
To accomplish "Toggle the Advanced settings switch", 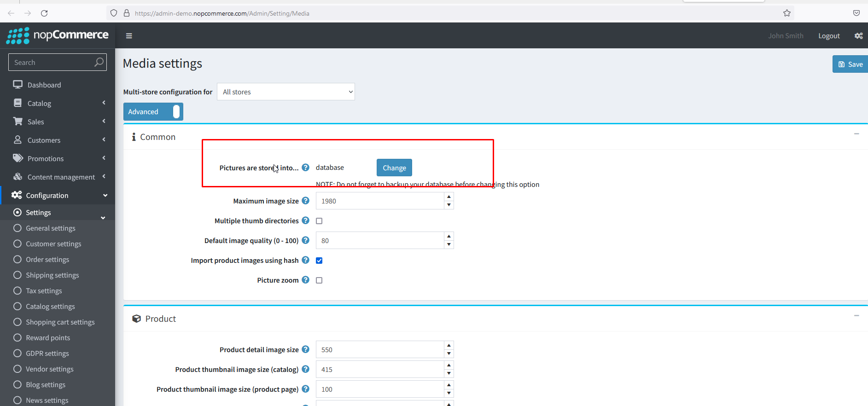I will coord(153,112).
